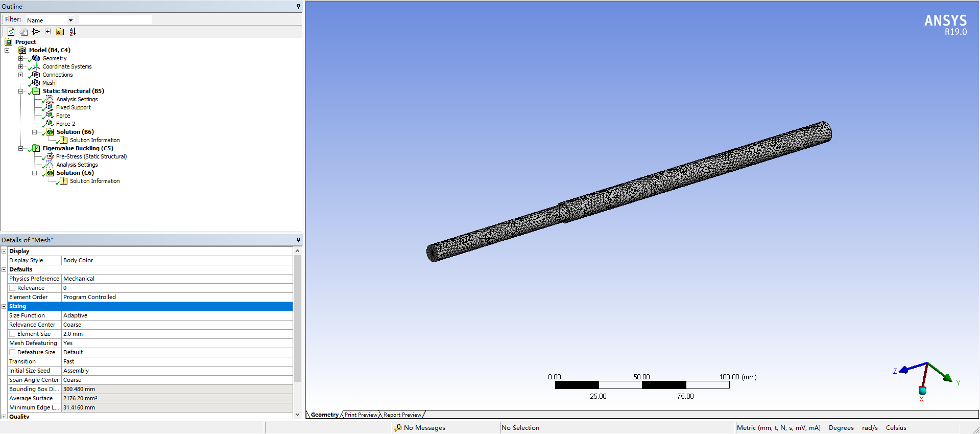
Task: Click the coordinate triad blue ISO ball
Action: coord(922,391)
